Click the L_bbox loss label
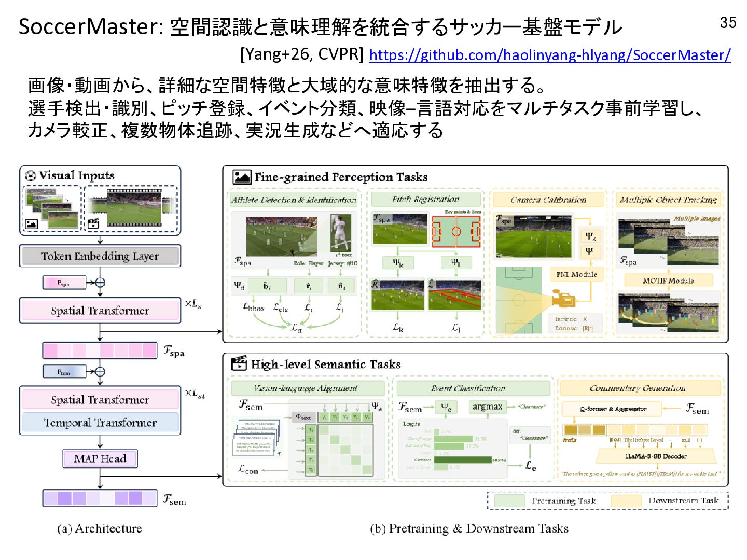 pos(254,307)
